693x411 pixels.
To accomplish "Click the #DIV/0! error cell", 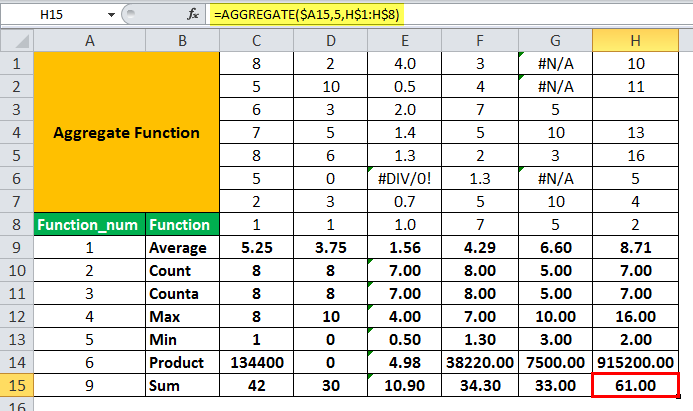I will (x=404, y=179).
